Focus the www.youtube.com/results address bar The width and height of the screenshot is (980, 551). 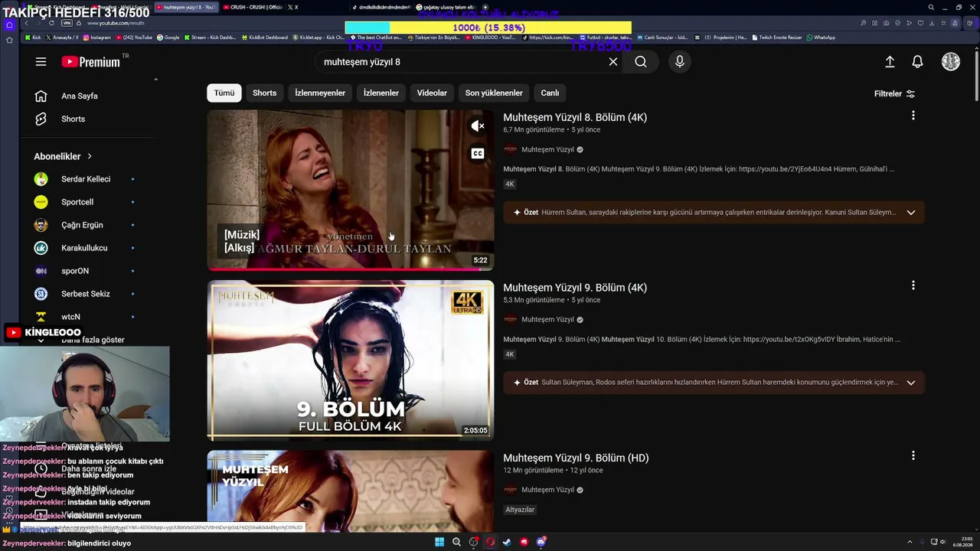[x=116, y=23]
